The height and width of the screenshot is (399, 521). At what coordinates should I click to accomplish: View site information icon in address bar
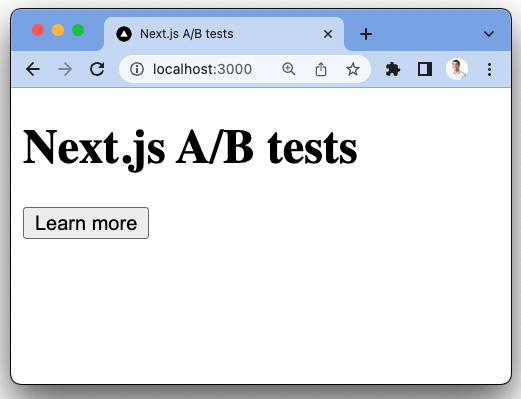[137, 69]
